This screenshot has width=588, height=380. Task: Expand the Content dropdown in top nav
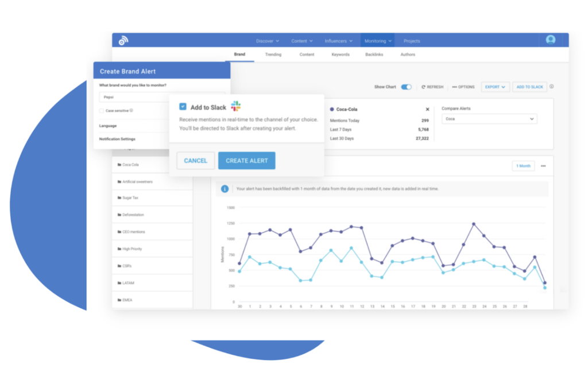302,41
